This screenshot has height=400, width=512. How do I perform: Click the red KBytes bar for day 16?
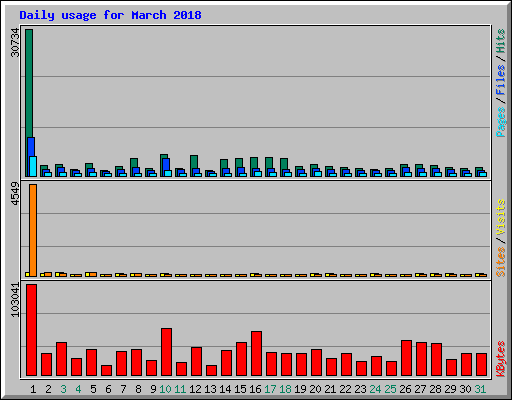coord(257,353)
